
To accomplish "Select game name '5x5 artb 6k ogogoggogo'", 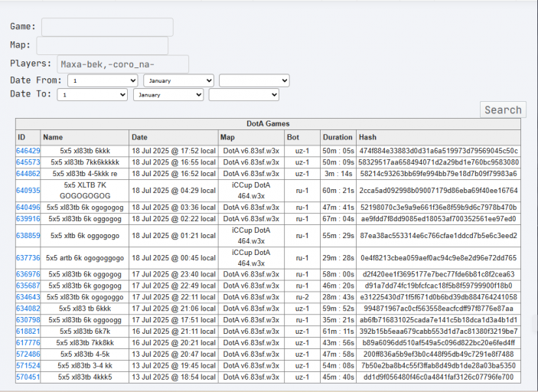I will point(85,258).
